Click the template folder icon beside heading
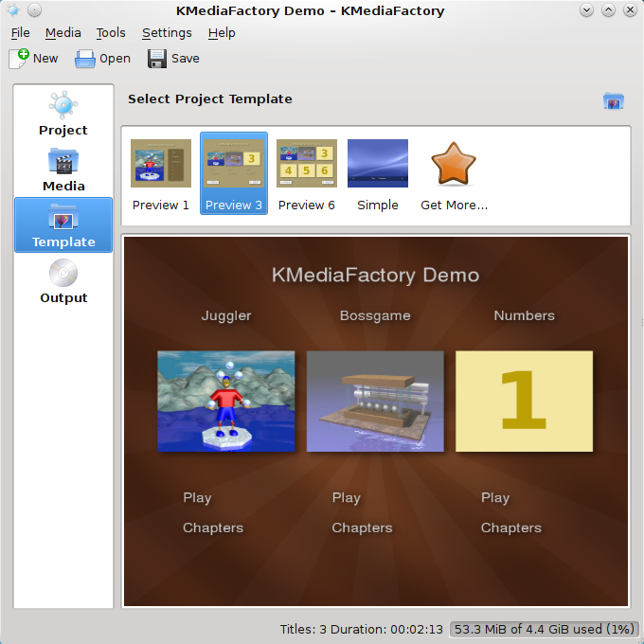Screen dimensions: 644x644 click(613, 100)
